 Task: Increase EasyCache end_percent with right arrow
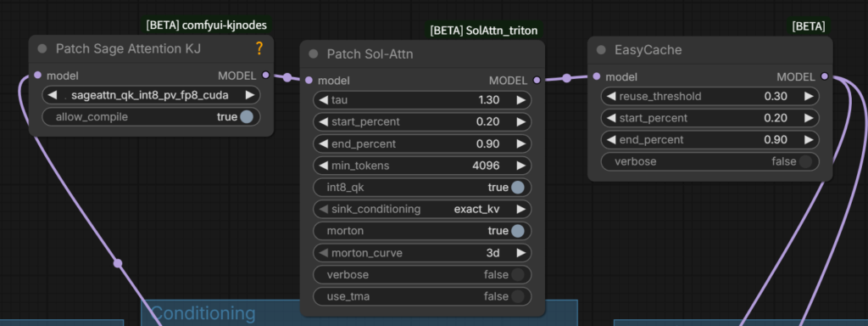(x=809, y=140)
